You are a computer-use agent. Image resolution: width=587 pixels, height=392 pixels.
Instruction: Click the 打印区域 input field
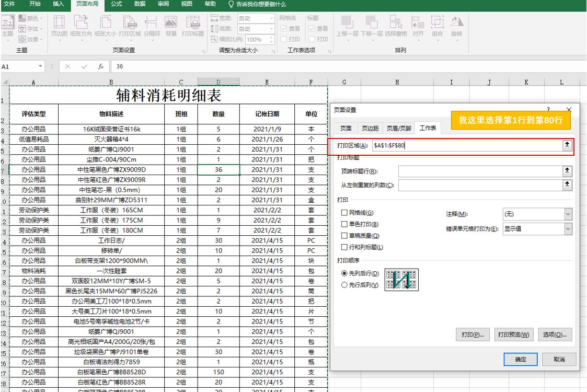click(x=465, y=146)
